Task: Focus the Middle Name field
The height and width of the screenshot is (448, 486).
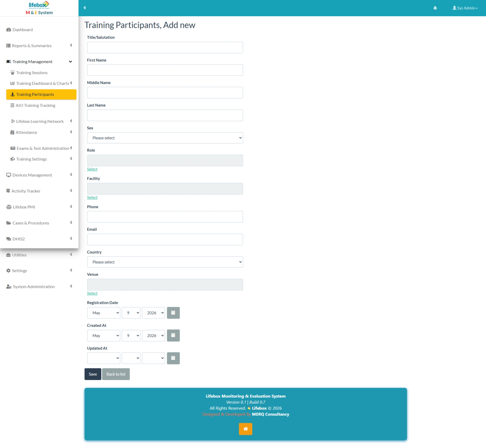Action: pos(165,93)
